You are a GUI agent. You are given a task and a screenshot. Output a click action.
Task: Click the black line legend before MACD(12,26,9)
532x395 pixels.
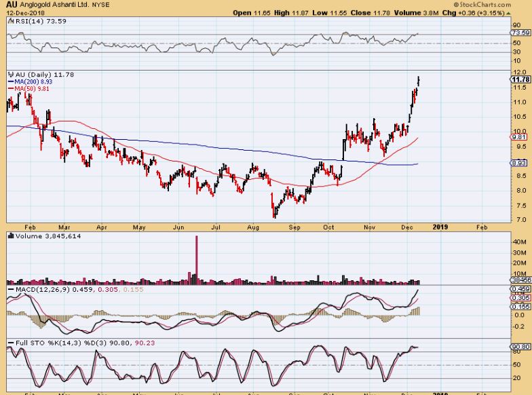[11, 289]
